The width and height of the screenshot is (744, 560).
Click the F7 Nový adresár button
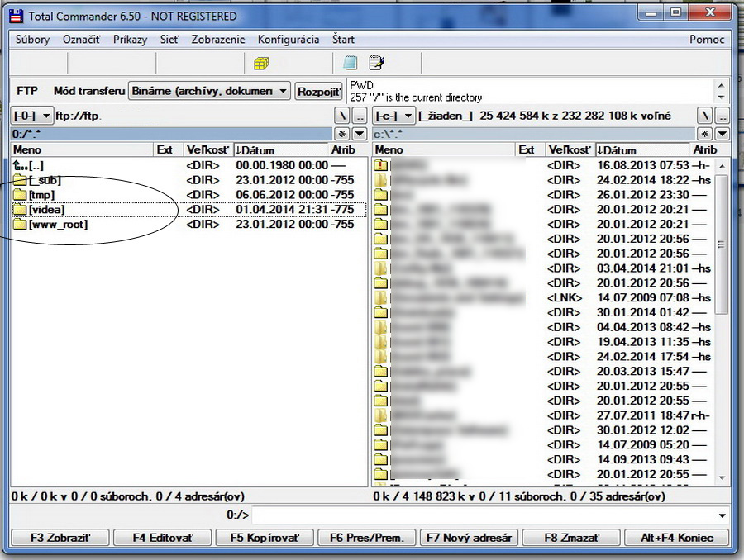tap(470, 538)
